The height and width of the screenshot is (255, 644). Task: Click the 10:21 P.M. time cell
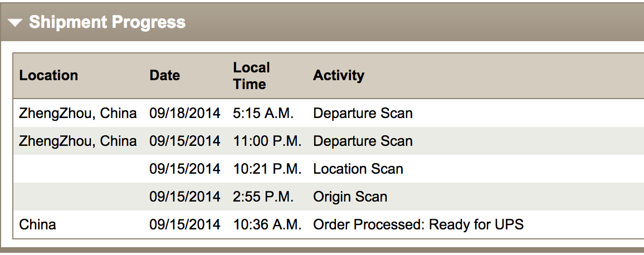[267, 169]
